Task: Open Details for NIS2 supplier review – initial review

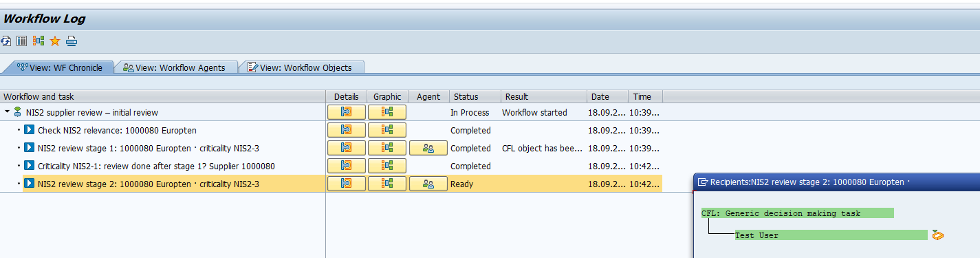Action: [346, 112]
